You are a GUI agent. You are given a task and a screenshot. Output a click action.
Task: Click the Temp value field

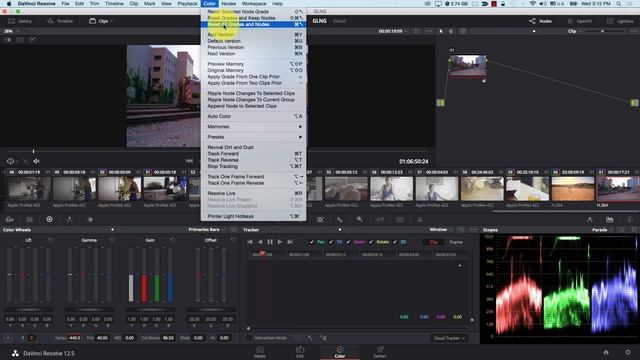74,338
